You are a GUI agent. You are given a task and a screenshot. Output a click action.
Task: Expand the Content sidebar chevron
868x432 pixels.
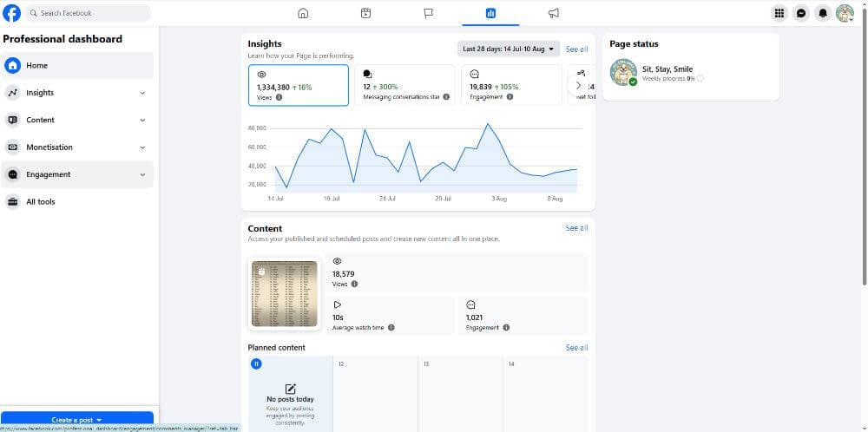click(143, 120)
